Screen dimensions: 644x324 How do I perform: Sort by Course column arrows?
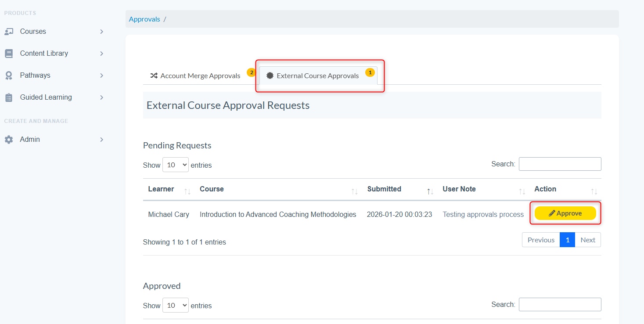(x=355, y=191)
